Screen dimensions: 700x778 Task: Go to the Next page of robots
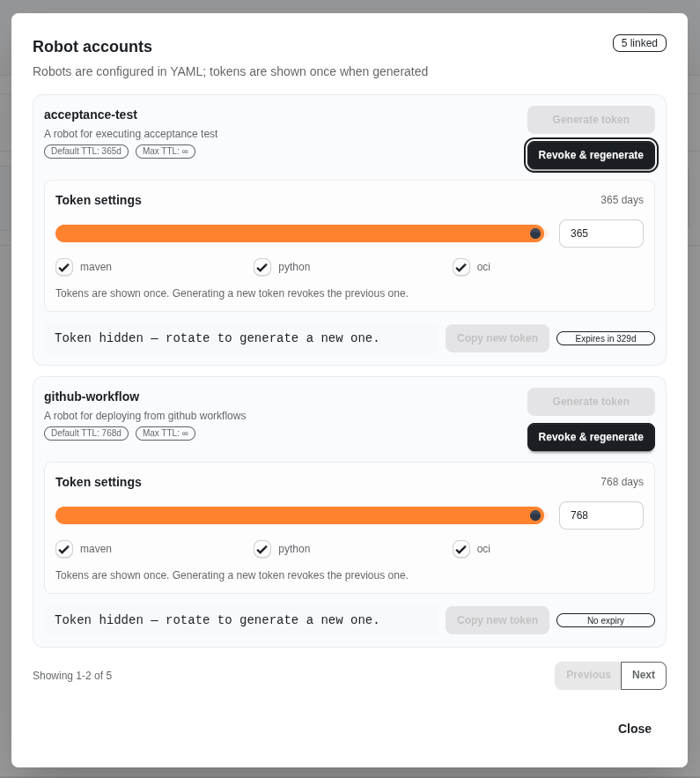pyautogui.click(x=643, y=675)
